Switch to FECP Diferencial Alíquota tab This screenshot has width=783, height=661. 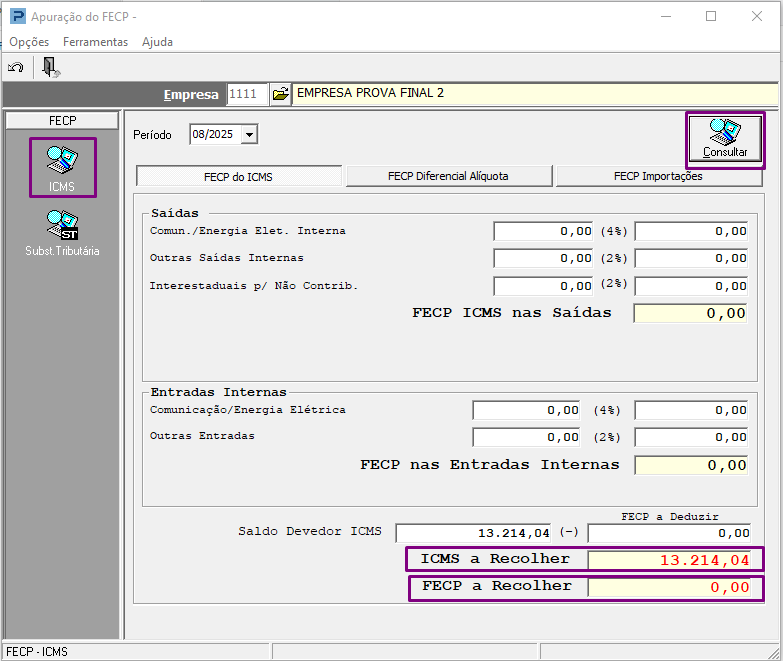pyautogui.click(x=448, y=176)
